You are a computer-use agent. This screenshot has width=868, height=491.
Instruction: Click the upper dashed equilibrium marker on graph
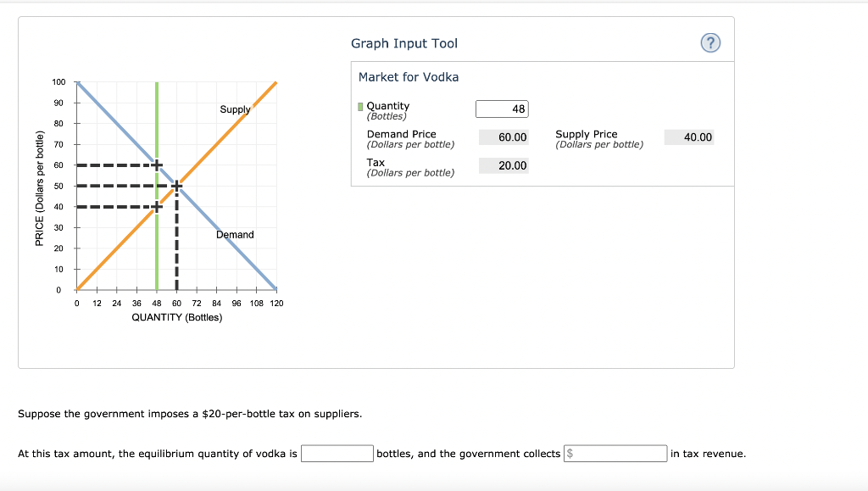click(156, 165)
